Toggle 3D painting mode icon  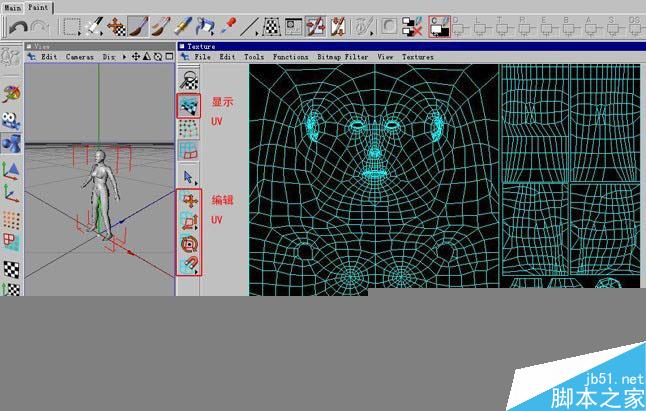point(316,27)
